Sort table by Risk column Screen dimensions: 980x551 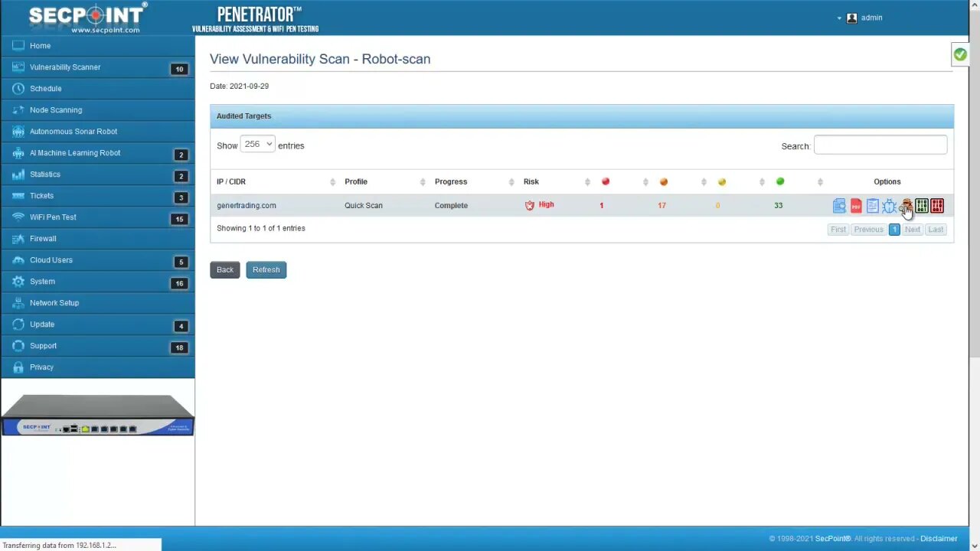coord(556,181)
